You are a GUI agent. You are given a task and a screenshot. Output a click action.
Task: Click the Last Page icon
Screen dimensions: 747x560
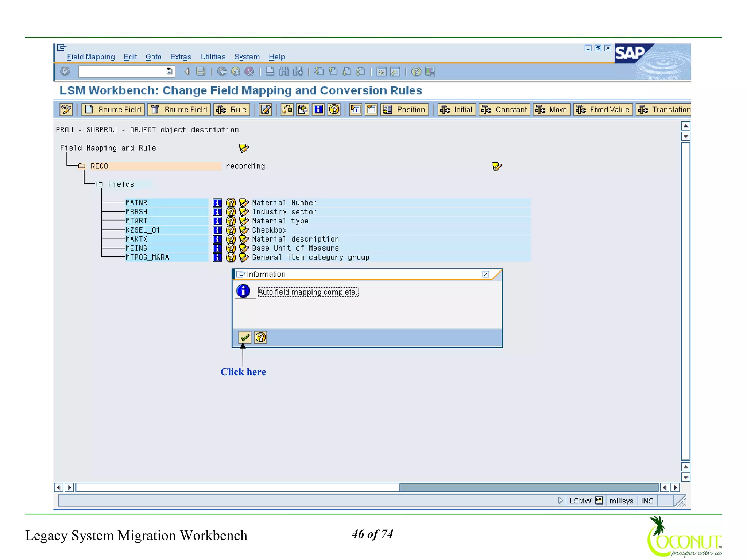tap(361, 71)
